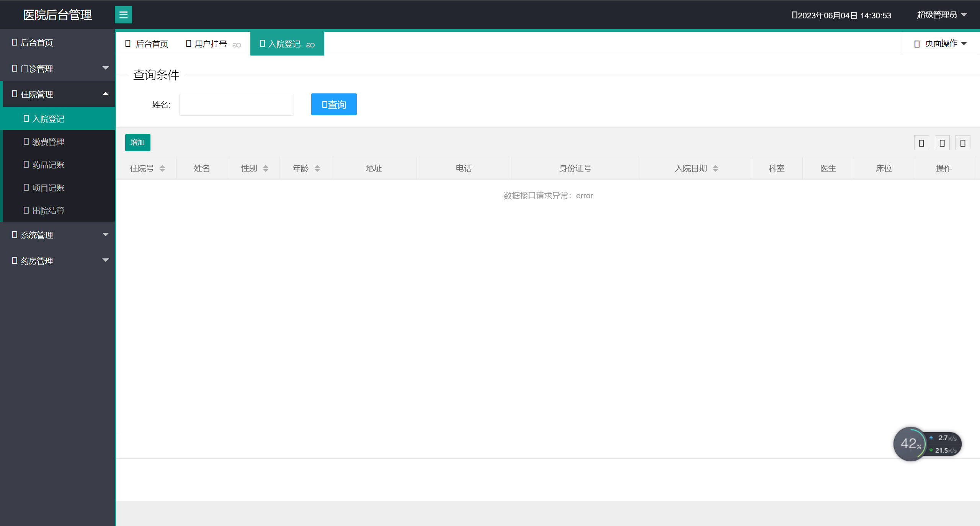Viewport: 980px width, 526px height.
Task: Click the 姓名 search input field
Action: 237,105
